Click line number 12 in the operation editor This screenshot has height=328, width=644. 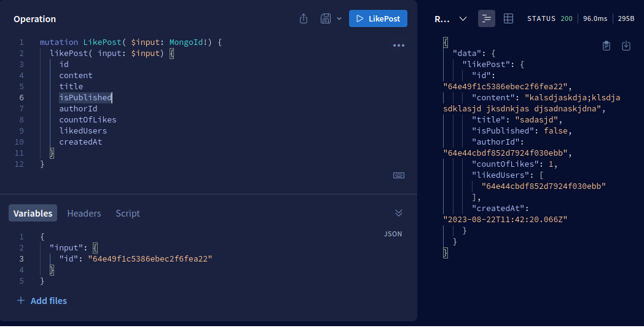[19, 164]
